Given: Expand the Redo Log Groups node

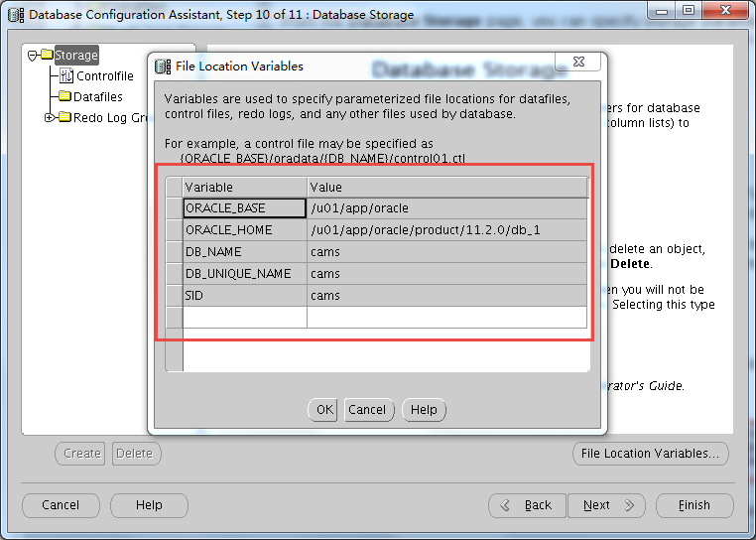Looking at the screenshot, I should coord(49,117).
